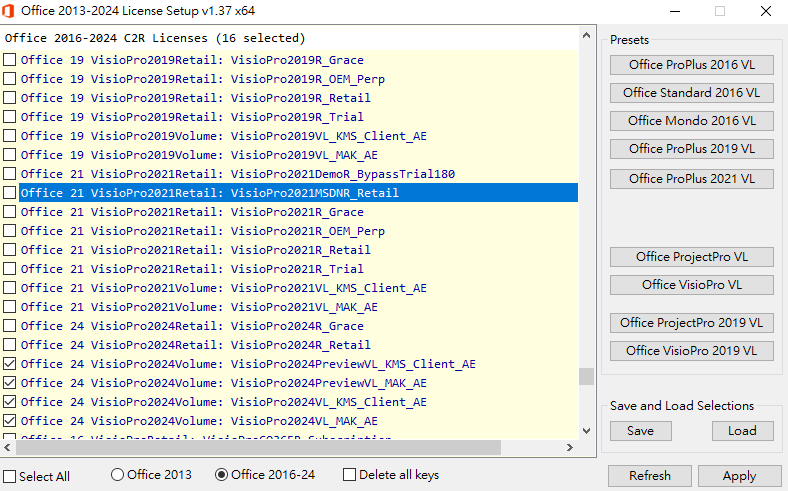Screen dimensions: 788x491
Task: Check VisioPro2021R_Trial checkbox
Action: (x=10, y=269)
